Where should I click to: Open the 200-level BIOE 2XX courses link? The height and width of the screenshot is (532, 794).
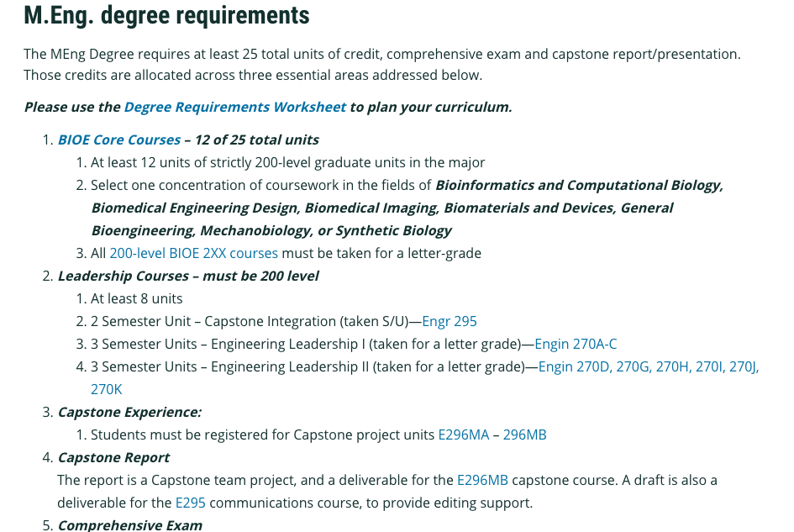193,253
